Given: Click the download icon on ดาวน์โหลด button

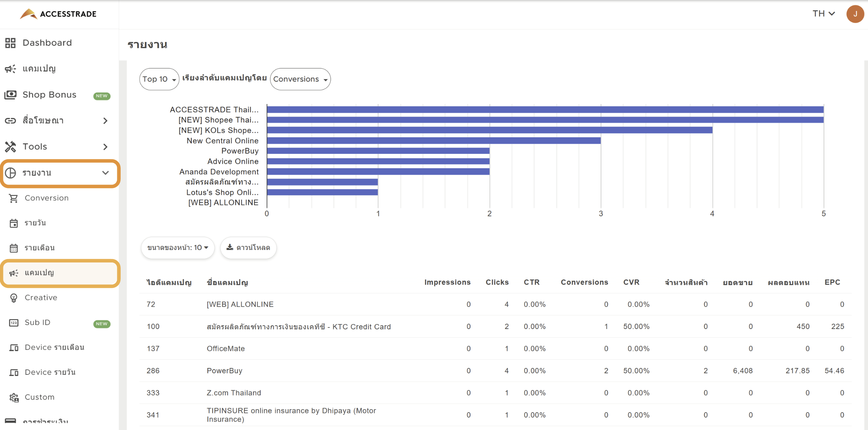Looking at the screenshot, I should [x=230, y=247].
